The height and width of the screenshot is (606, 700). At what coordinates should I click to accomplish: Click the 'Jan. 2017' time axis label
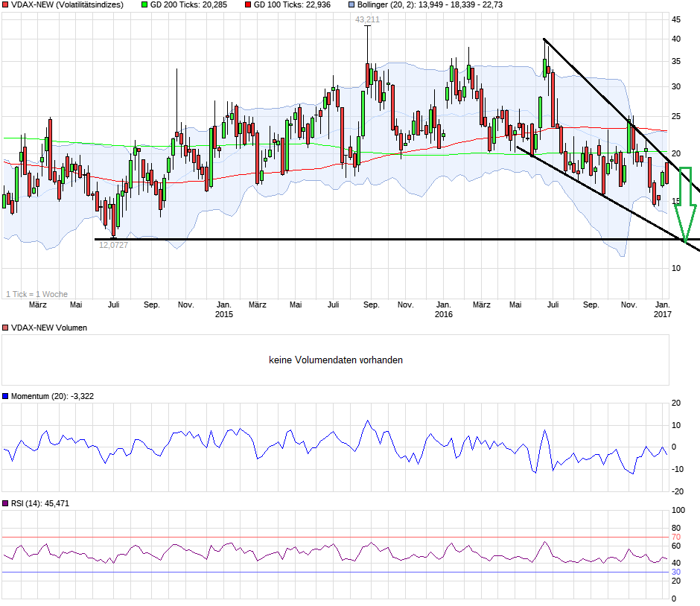[x=662, y=309]
